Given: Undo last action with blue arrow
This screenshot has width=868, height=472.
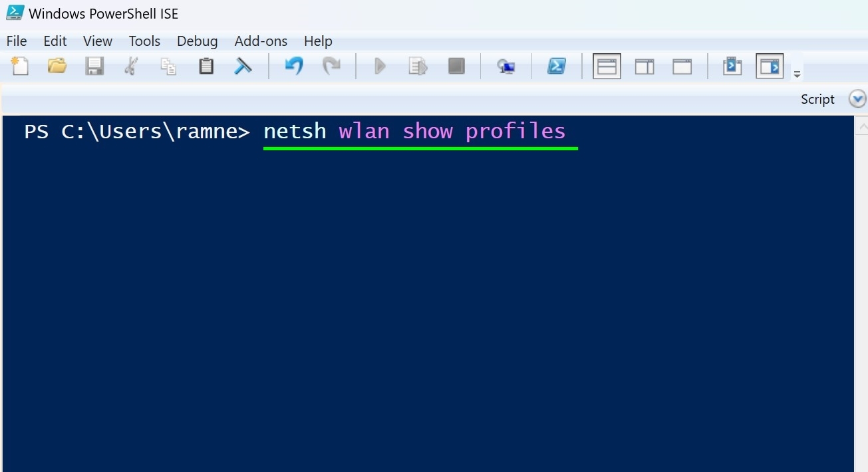Looking at the screenshot, I should [294, 66].
